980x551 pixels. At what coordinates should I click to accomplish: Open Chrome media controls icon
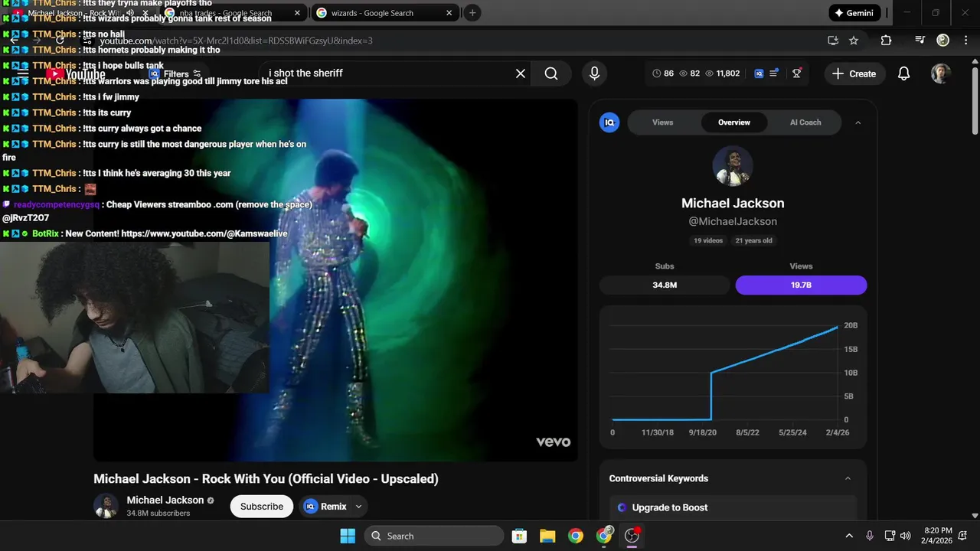click(x=920, y=41)
